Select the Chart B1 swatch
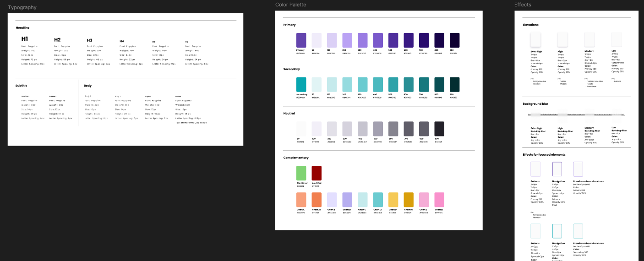 coord(347,200)
